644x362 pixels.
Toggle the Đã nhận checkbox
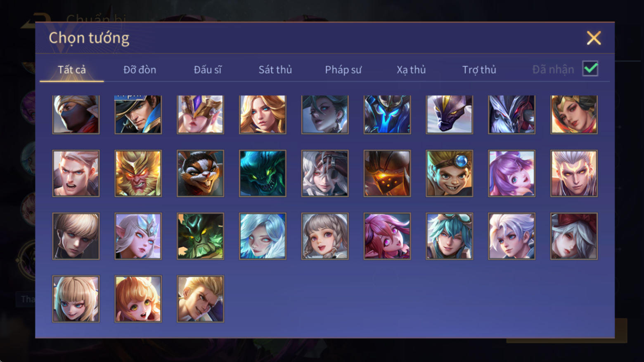coord(590,68)
